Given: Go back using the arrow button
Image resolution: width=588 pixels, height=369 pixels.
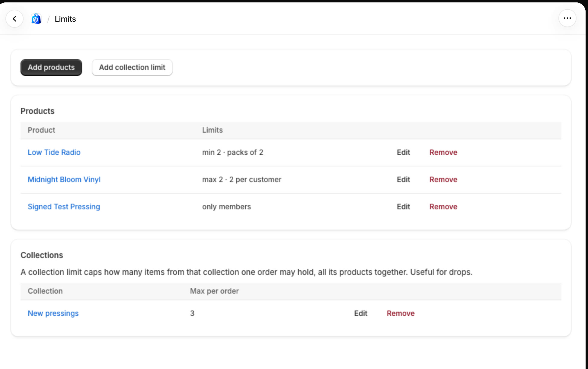Looking at the screenshot, I should tap(14, 19).
